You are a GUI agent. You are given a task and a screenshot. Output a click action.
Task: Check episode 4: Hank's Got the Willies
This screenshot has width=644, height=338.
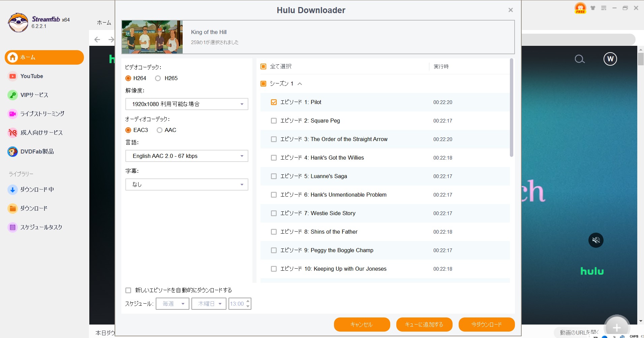274,158
